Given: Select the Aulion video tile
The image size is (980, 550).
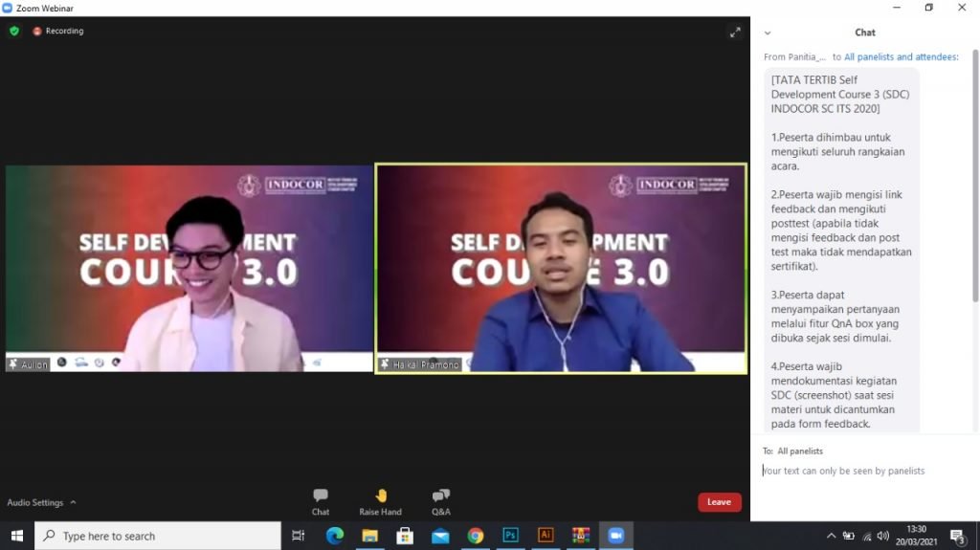Looking at the screenshot, I should [x=189, y=268].
